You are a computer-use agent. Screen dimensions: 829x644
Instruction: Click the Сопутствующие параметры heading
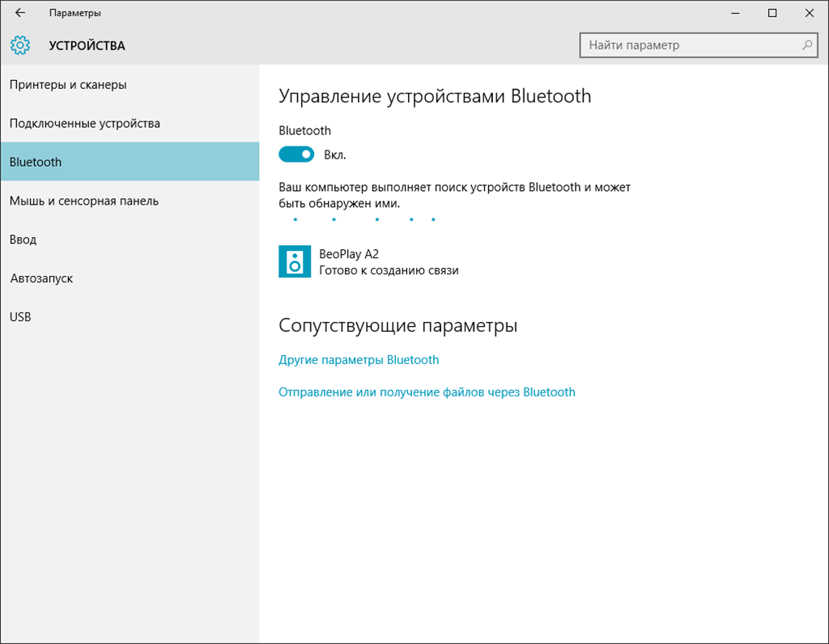tap(397, 325)
